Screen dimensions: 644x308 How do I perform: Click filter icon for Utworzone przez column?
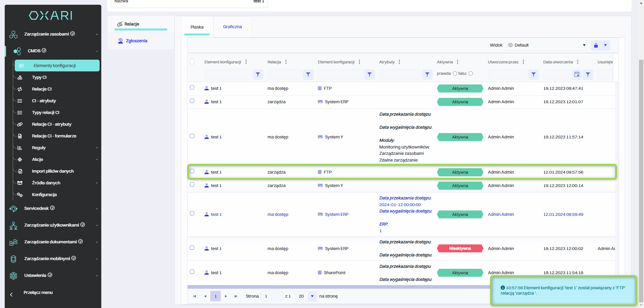point(533,74)
